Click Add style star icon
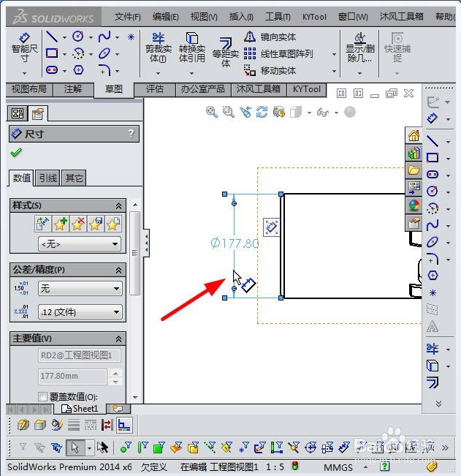This screenshot has width=461, height=476. (x=60, y=224)
